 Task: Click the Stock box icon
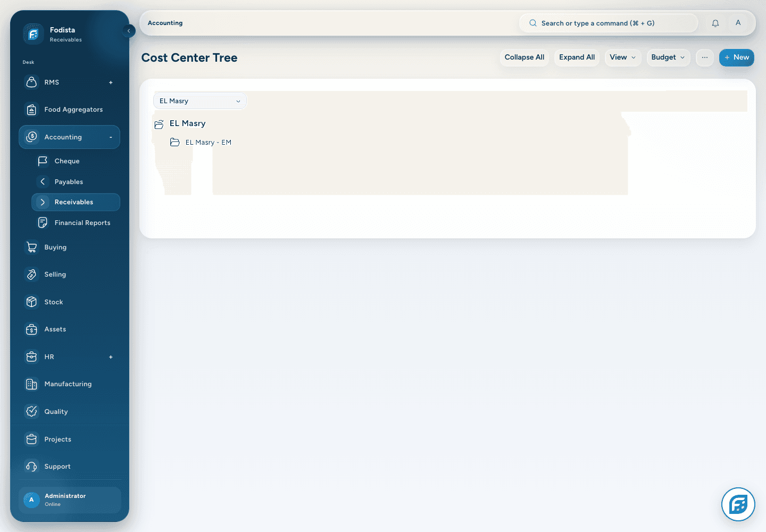pos(32,302)
